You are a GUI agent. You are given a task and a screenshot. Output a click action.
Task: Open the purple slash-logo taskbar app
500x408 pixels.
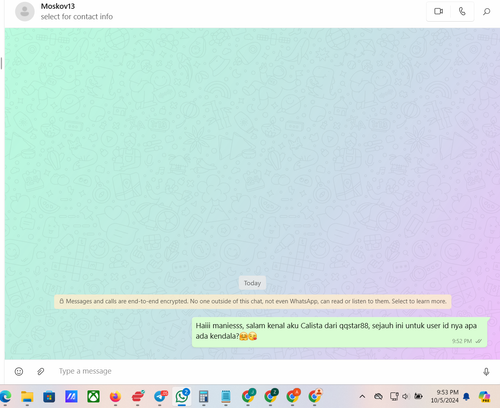[71, 397]
